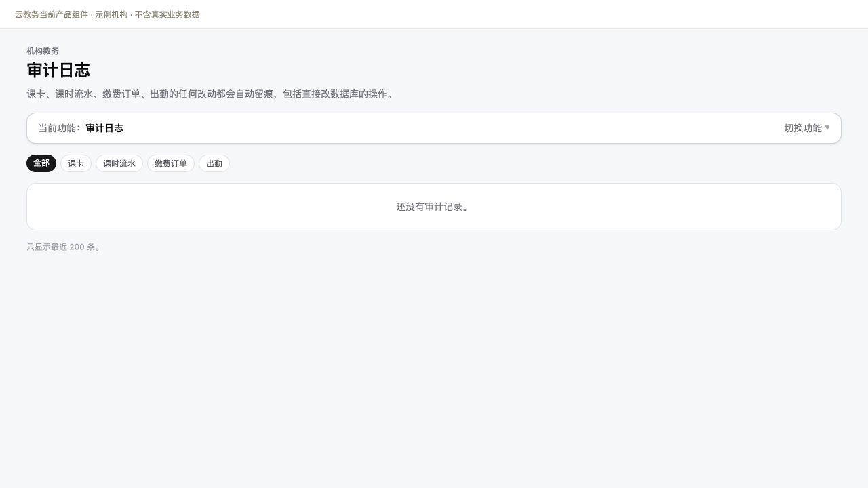Viewport: 868px width, 488px height.
Task: Filter audit log by 课卡
Action: (x=76, y=163)
